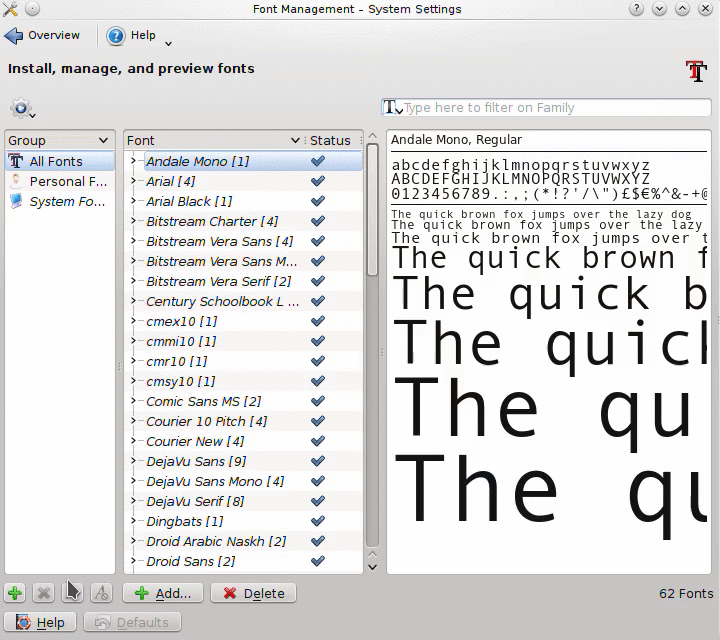Click the green plus create group icon
Image resolution: width=720 pixels, height=640 pixels.
tap(15, 593)
